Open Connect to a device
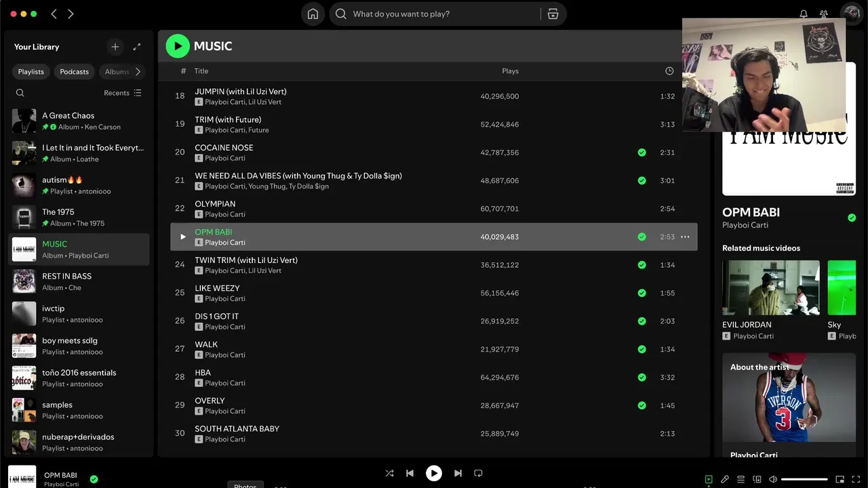Screen dimensions: 868x488 pos(757,479)
